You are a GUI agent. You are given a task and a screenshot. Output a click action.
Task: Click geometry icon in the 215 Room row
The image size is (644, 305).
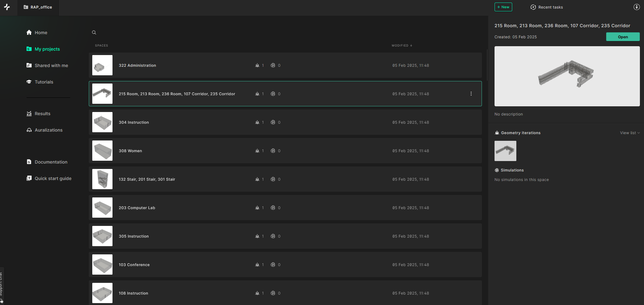click(257, 94)
